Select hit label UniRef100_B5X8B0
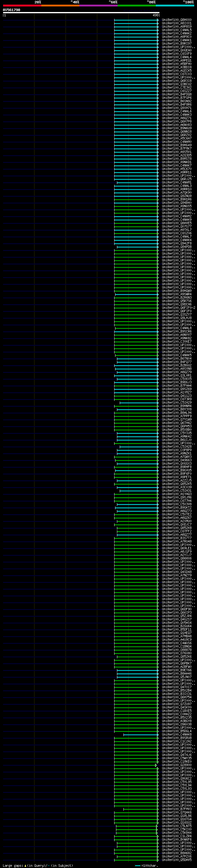Image resolution: width=197 pixels, height=868 pixels. click(176, 430)
